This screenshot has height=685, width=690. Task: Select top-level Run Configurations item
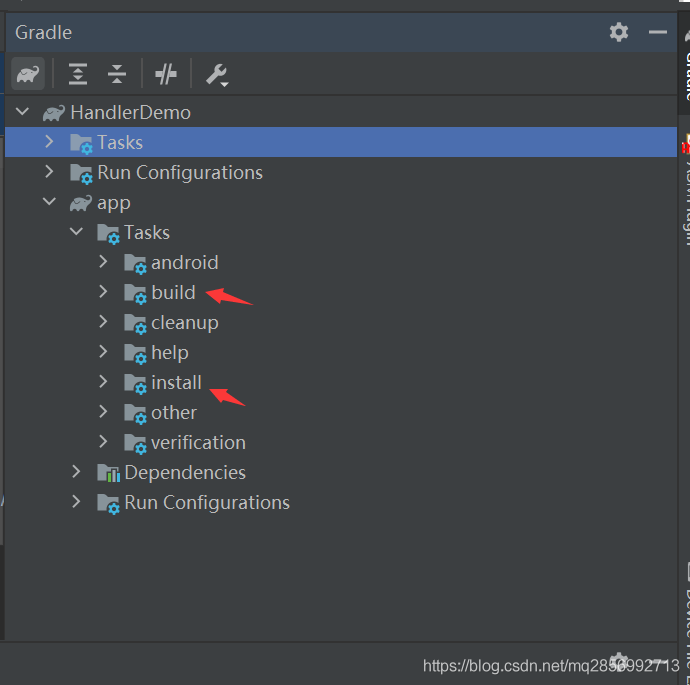click(x=179, y=172)
